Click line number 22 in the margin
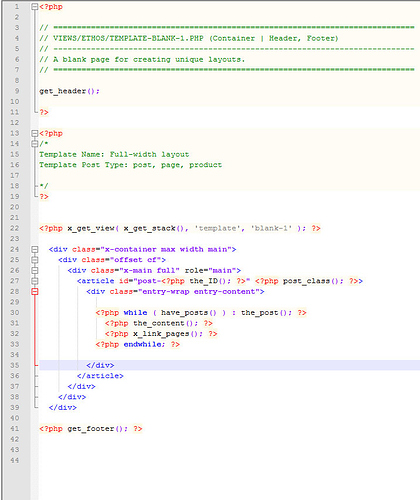The height and width of the screenshot is (500, 420). pyautogui.click(x=15, y=228)
